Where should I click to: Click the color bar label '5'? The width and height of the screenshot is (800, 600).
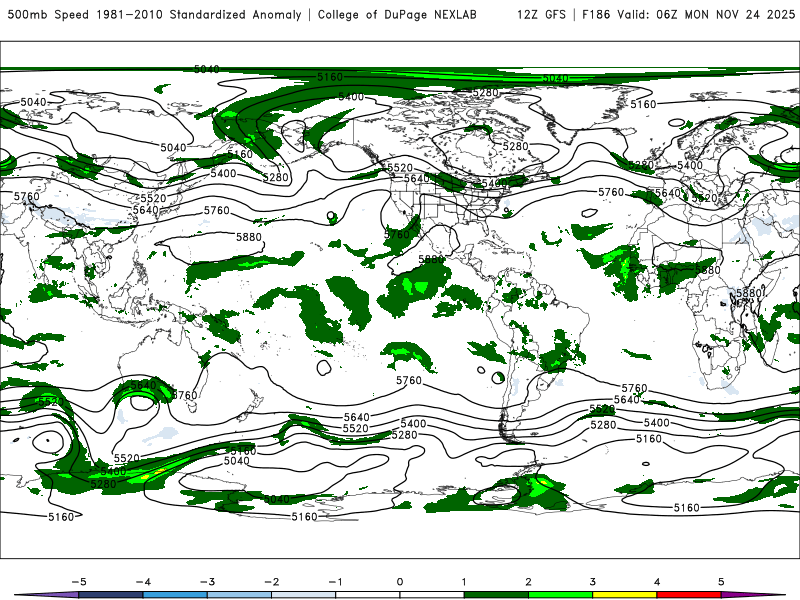(x=721, y=582)
